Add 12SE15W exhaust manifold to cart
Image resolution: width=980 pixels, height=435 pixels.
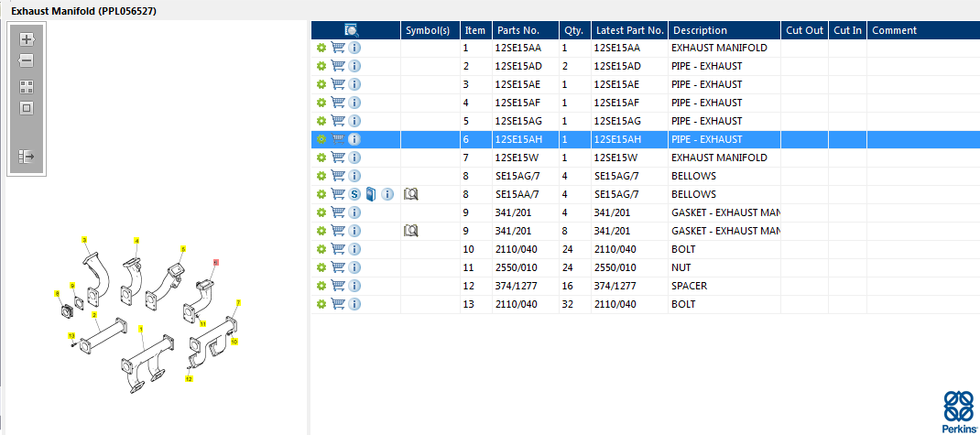pyautogui.click(x=337, y=158)
